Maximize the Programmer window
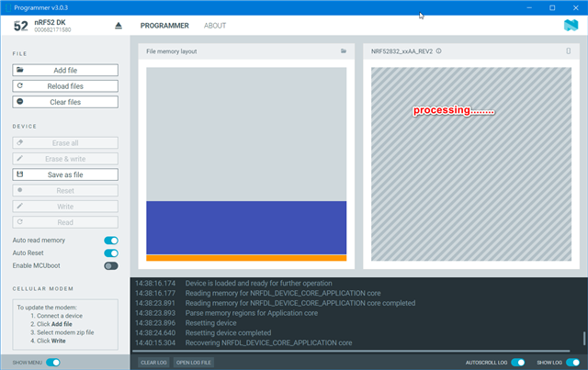 (x=552, y=7)
